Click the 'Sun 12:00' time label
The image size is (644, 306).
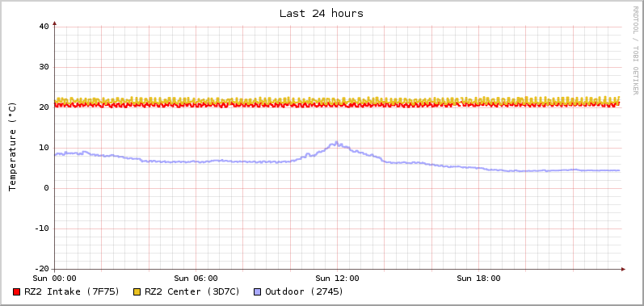click(337, 278)
